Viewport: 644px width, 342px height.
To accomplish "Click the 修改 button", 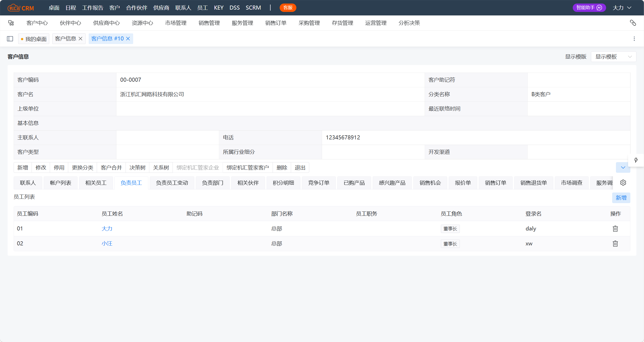I will [x=41, y=167].
